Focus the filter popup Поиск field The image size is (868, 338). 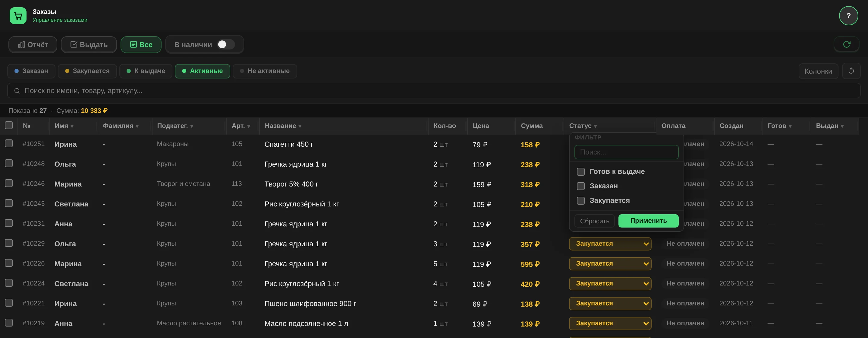point(626,152)
